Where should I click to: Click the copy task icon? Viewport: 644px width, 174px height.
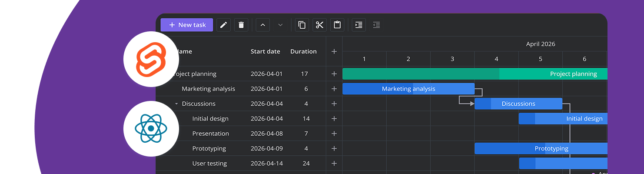302,25
